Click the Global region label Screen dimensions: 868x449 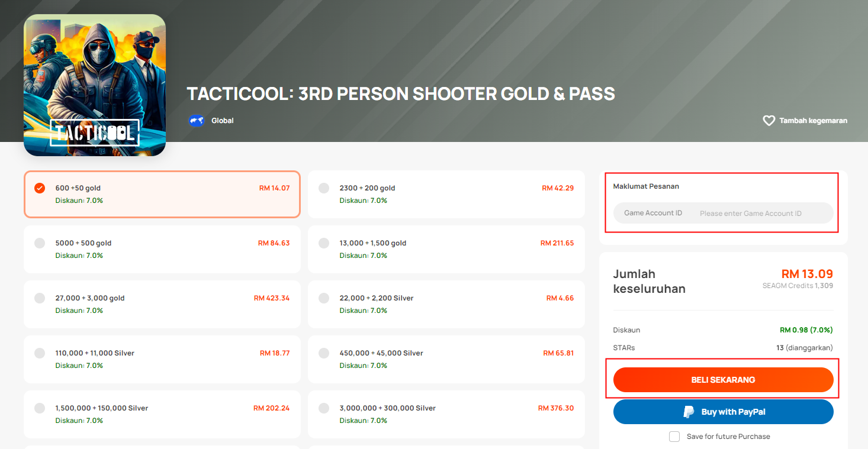click(223, 121)
